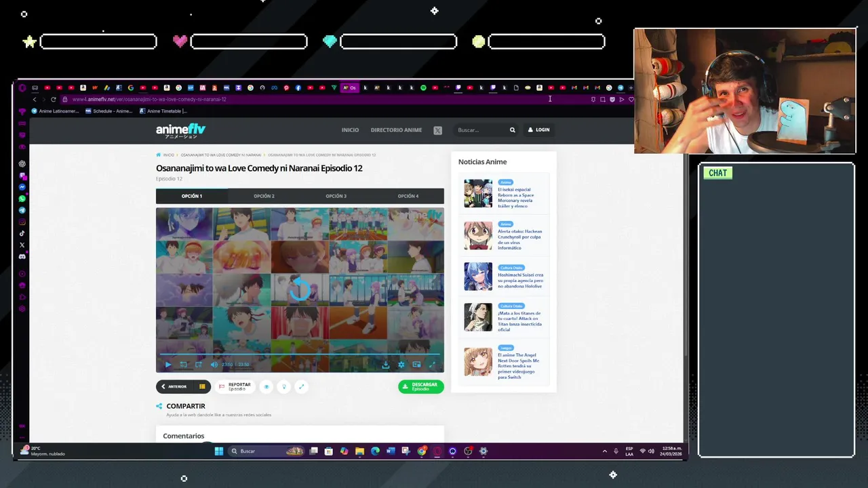Image resolution: width=868 pixels, height=488 pixels.
Task: Click the X (Twitter) header icon
Action: click(x=437, y=130)
